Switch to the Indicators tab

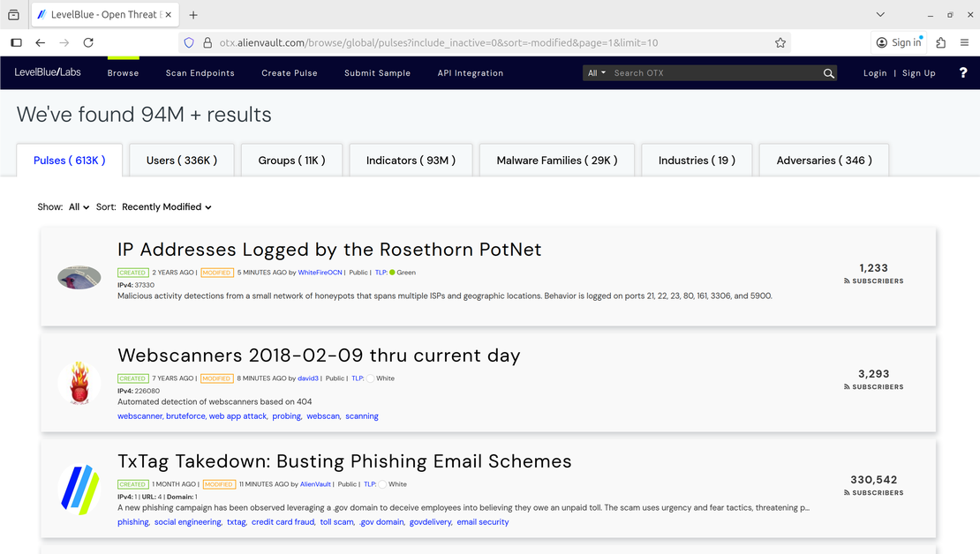pyautogui.click(x=411, y=161)
